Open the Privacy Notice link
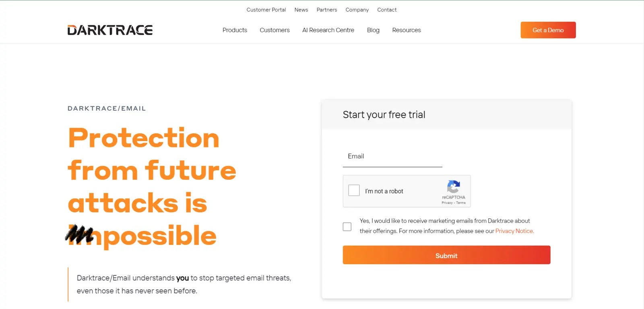This screenshot has height=309, width=644. [514, 231]
